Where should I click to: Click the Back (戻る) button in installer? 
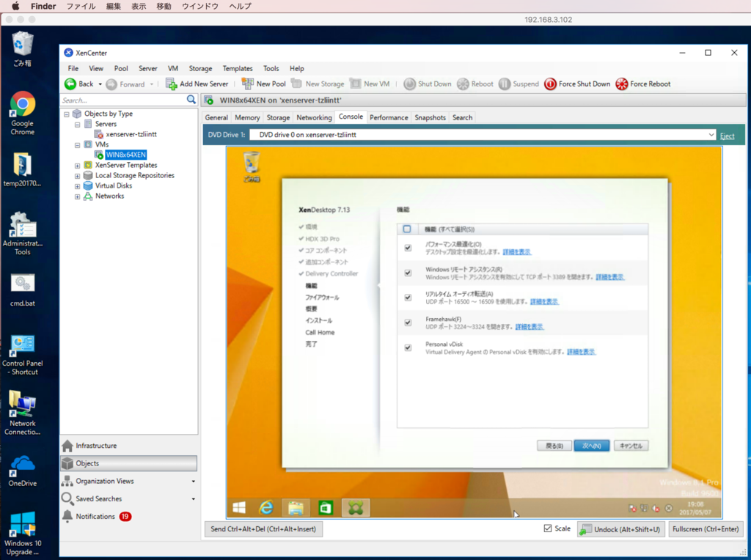coord(554,446)
